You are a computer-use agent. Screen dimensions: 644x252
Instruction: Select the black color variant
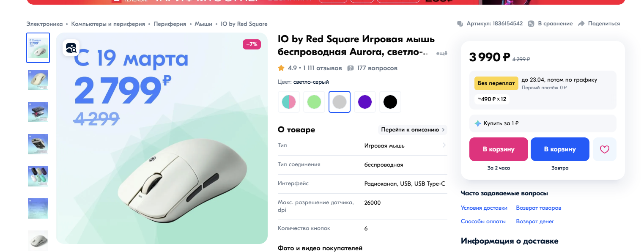tap(390, 102)
